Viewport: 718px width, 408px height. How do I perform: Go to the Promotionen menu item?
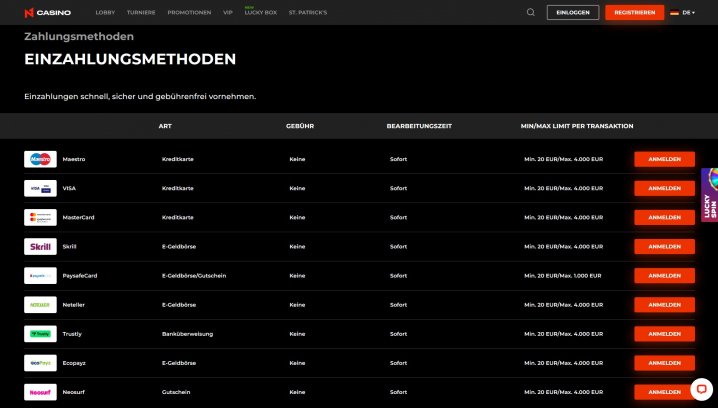(x=189, y=13)
